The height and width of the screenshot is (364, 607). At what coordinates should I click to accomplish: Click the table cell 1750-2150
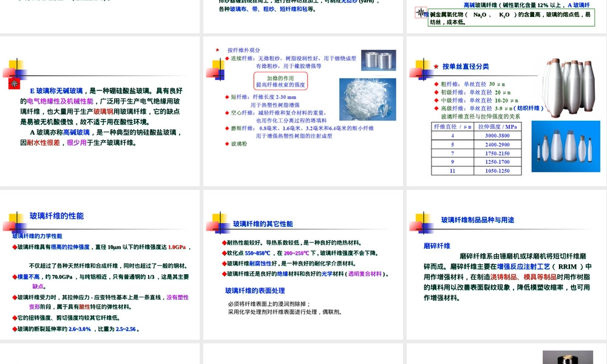coord(498,153)
